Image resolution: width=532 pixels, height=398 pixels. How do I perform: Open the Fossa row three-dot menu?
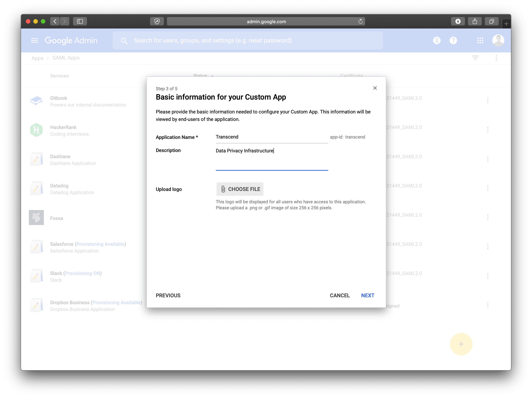(487, 217)
